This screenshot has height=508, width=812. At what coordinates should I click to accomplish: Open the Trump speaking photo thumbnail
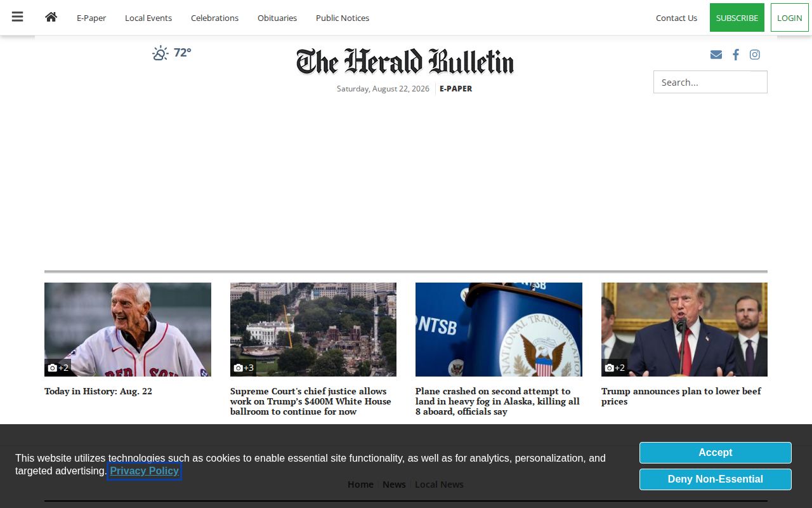point(684,330)
